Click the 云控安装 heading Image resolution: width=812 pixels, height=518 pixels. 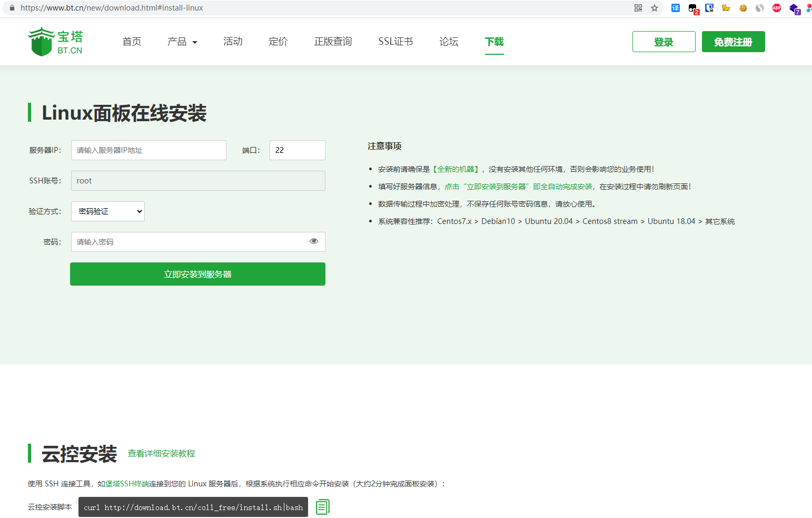tap(79, 454)
